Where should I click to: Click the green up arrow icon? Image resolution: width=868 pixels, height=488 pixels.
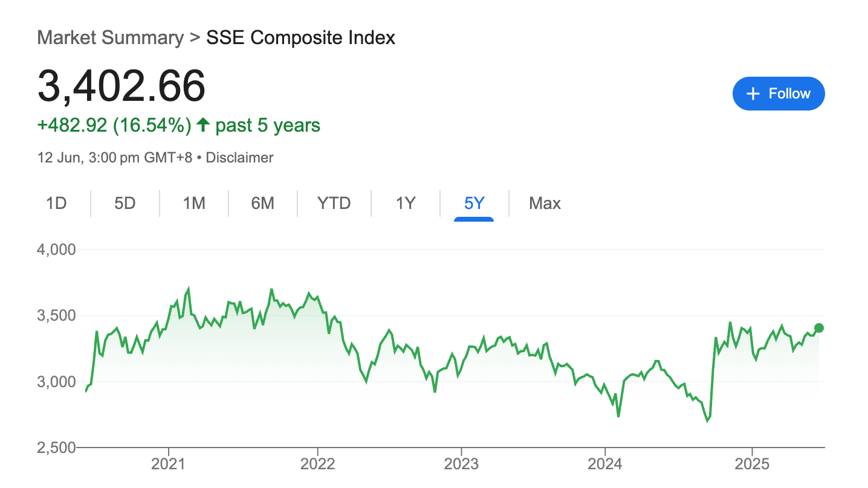coord(204,125)
